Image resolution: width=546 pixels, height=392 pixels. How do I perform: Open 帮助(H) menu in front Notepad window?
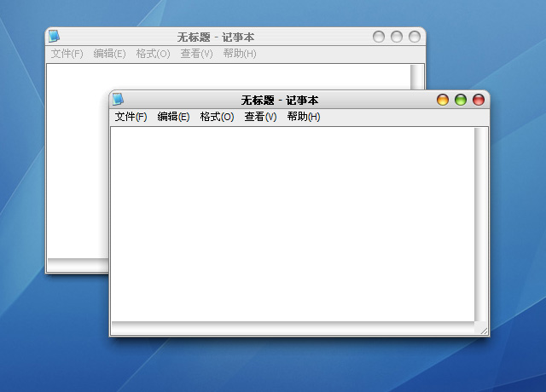pyautogui.click(x=304, y=117)
